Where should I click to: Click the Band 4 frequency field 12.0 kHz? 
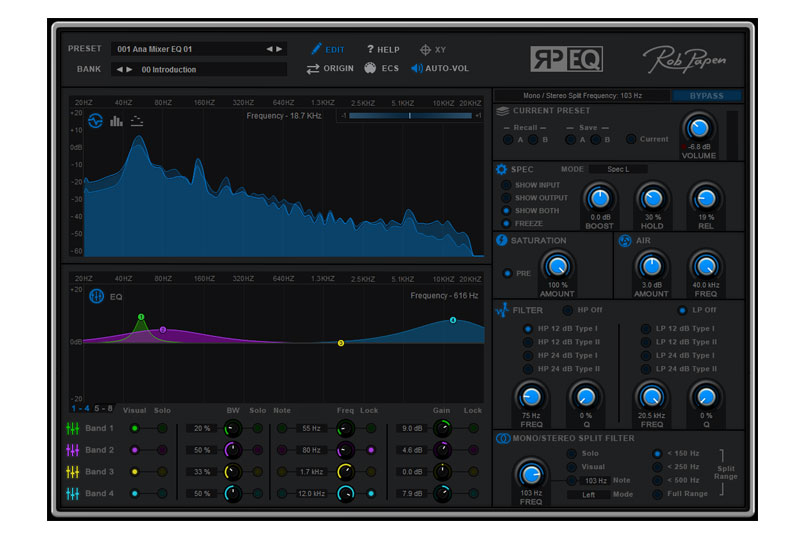(x=311, y=493)
